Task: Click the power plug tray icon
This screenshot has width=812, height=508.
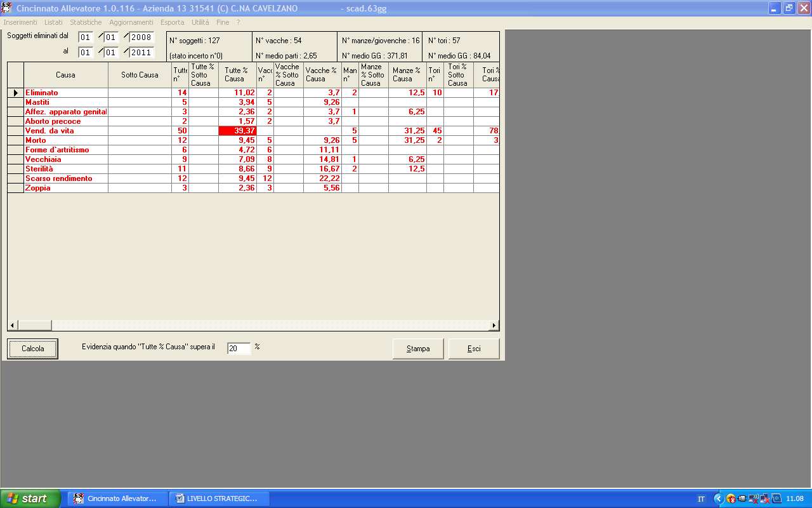Action: click(x=742, y=498)
